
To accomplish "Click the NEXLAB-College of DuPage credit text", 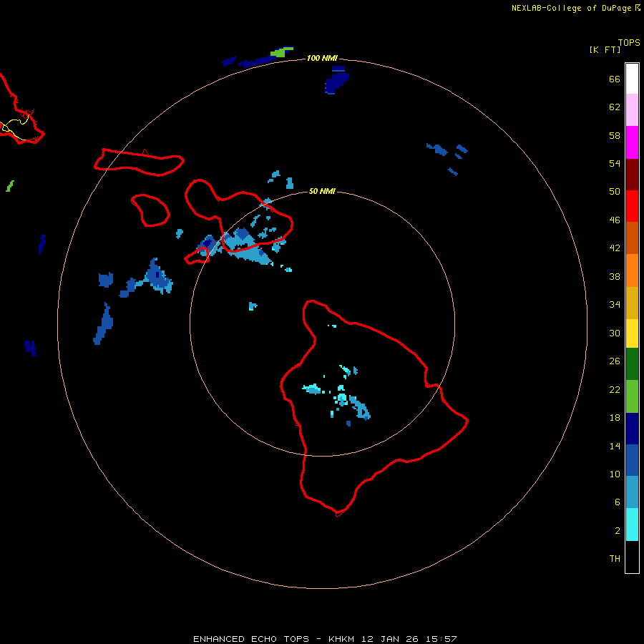I will [x=571, y=8].
